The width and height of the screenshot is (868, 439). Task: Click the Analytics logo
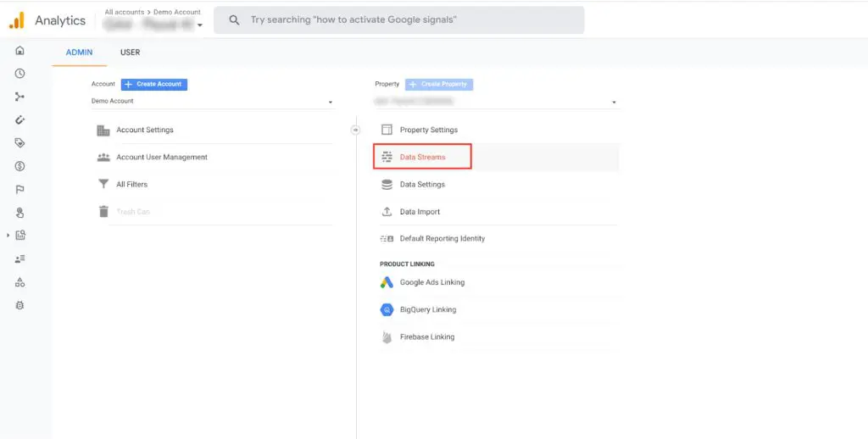[47, 20]
